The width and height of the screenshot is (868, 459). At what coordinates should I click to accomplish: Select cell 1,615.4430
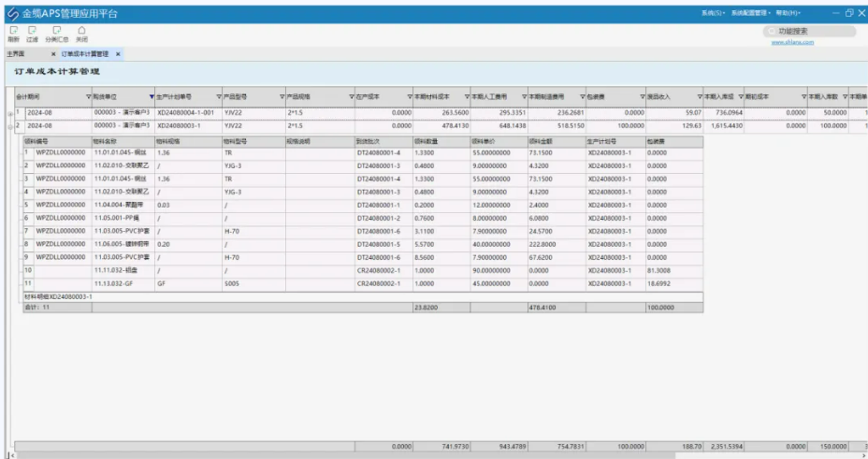[x=724, y=126]
